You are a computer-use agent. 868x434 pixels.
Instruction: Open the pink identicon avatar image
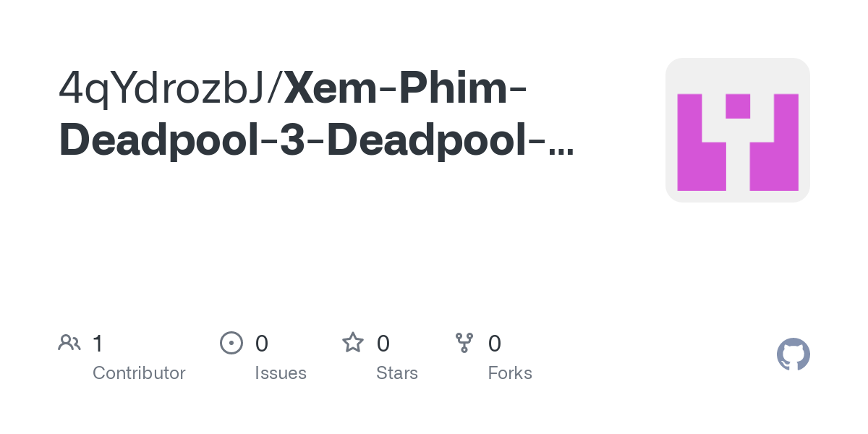point(738,130)
